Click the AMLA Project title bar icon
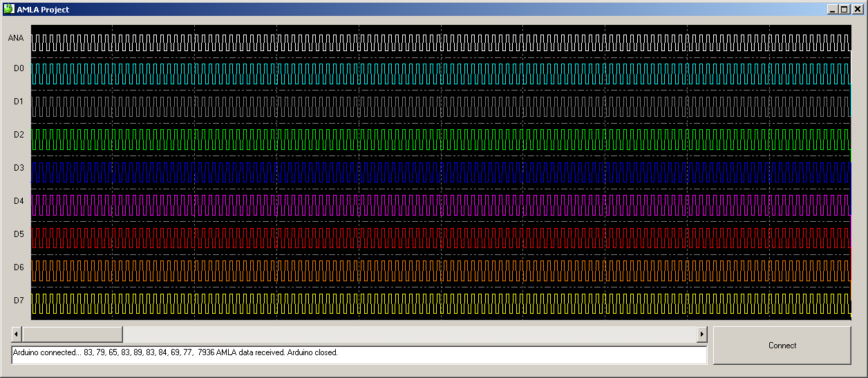The height and width of the screenshot is (378, 868). (9, 9)
